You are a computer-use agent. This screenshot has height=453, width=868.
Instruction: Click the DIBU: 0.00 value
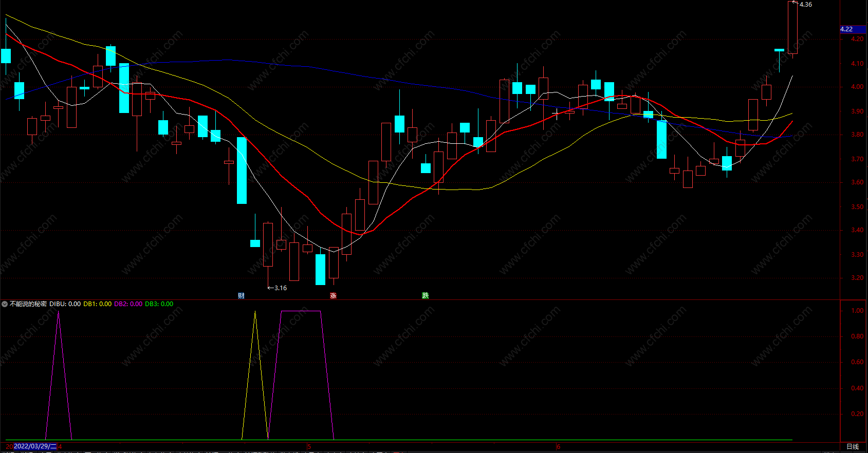point(65,304)
